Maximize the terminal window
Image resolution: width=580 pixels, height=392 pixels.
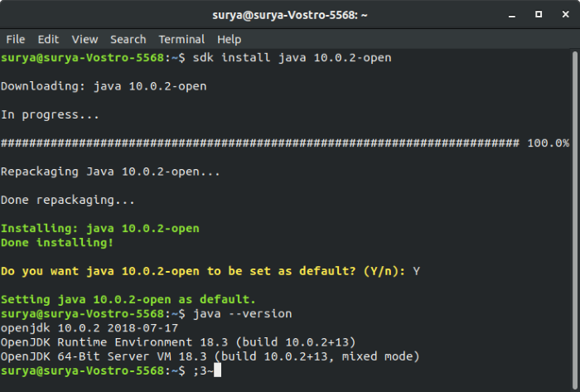[539, 14]
